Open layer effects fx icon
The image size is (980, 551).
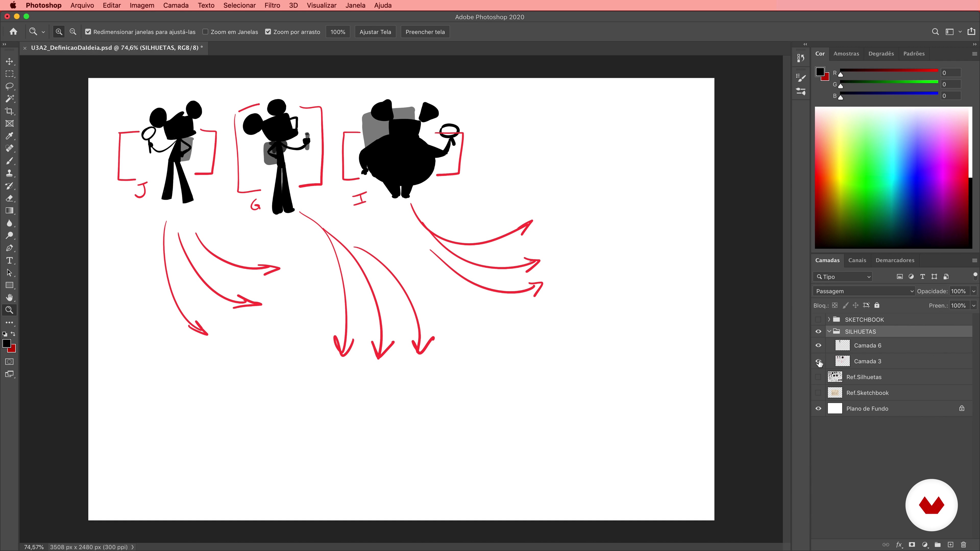pos(899,545)
